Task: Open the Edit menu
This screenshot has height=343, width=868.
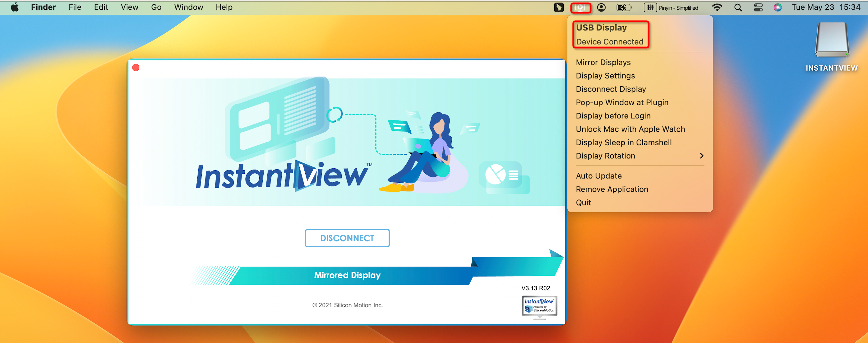Action: tap(101, 7)
